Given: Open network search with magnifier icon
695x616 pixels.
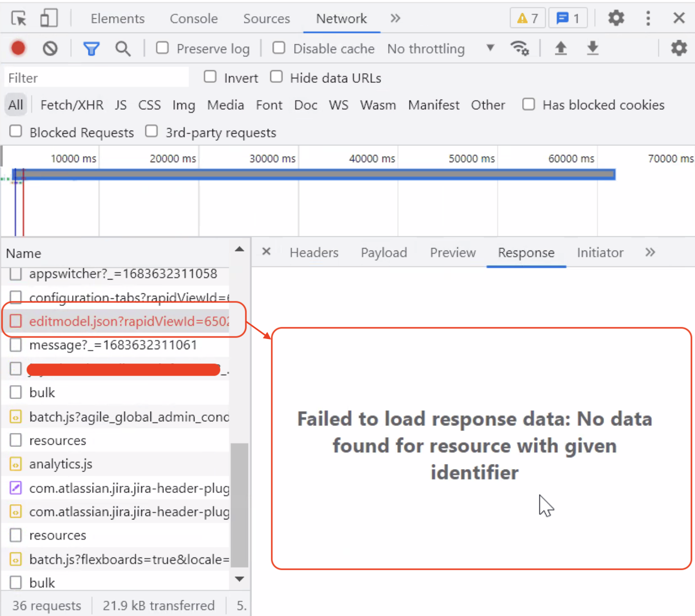Looking at the screenshot, I should [122, 49].
